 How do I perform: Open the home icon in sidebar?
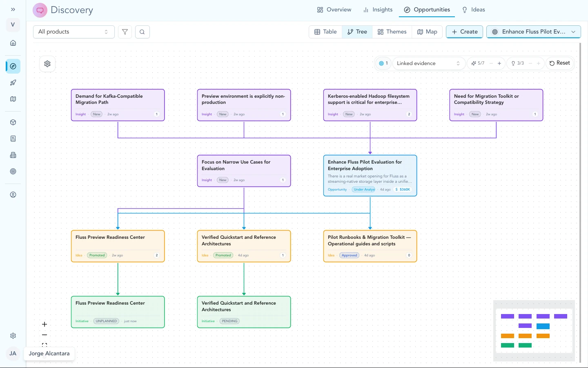13,43
